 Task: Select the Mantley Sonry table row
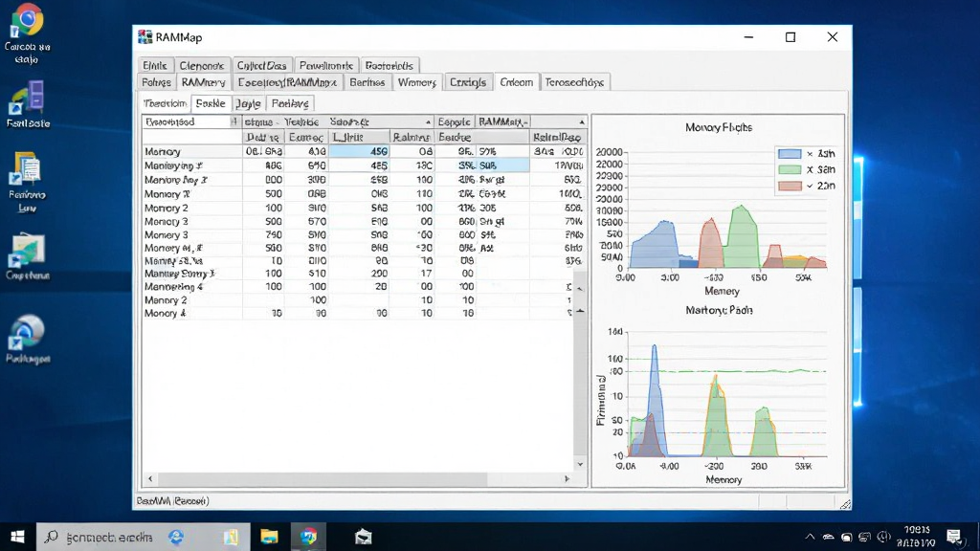point(358,274)
